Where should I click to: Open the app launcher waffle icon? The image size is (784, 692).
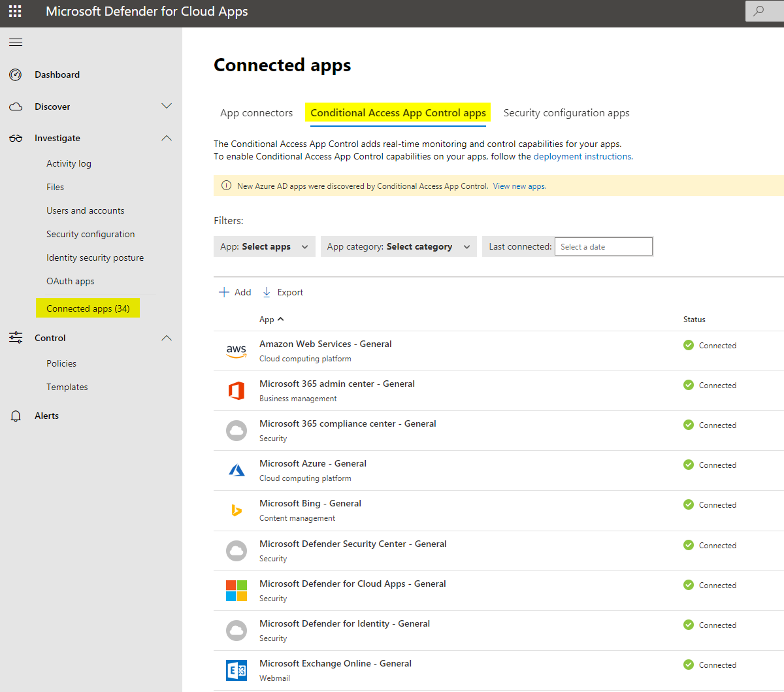pos(15,11)
